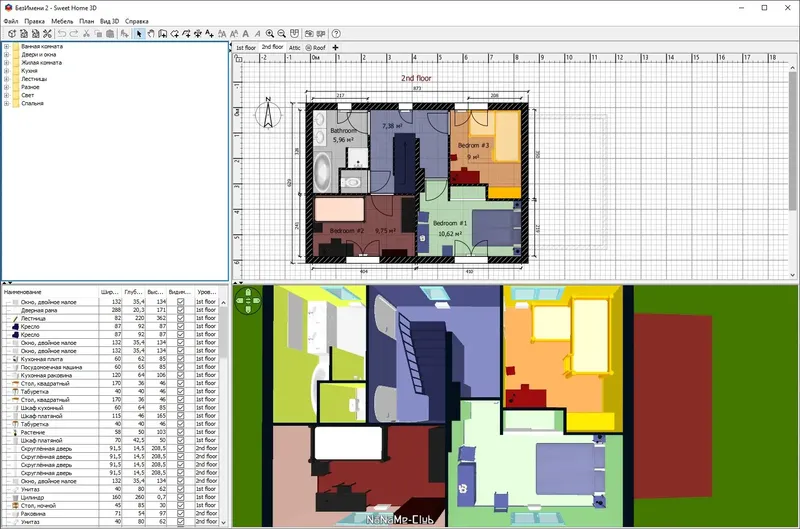The image size is (800, 529).
Task: Open the Мебель menu
Action: pos(62,21)
